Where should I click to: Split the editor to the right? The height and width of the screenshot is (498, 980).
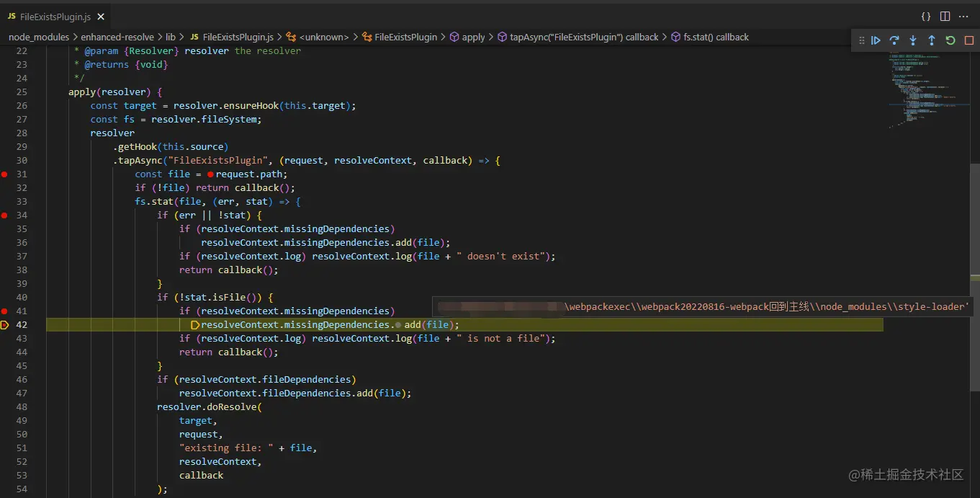(945, 16)
